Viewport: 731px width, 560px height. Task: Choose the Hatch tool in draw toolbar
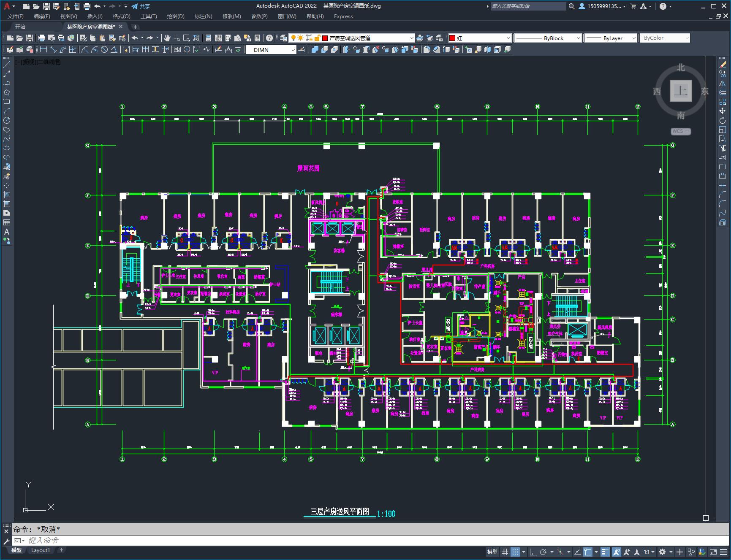coord(6,195)
